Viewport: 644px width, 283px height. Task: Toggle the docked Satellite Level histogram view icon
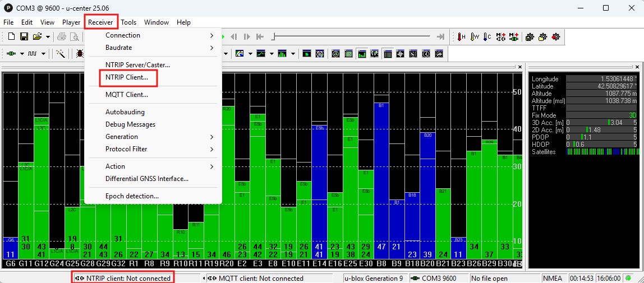point(362,54)
